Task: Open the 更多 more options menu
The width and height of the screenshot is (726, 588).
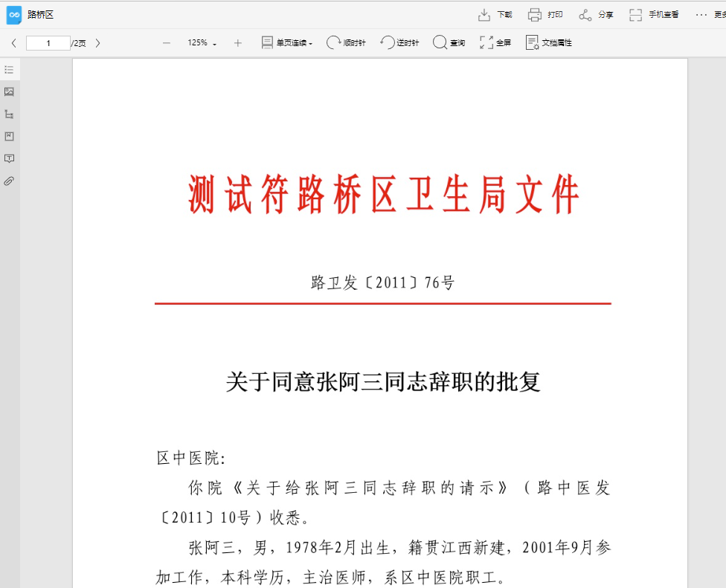Action: (x=710, y=15)
